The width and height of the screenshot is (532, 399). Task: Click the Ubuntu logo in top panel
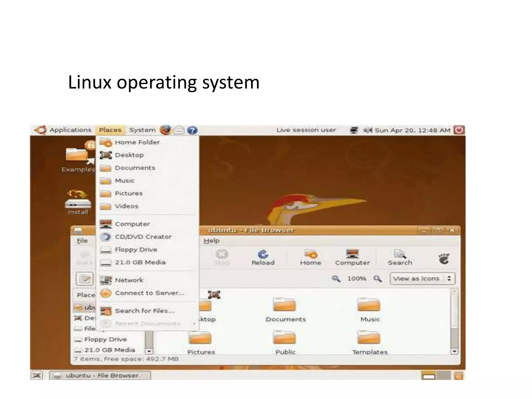(x=41, y=130)
